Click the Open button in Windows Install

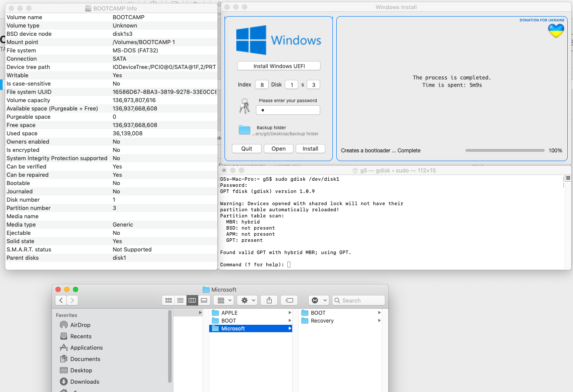click(279, 148)
